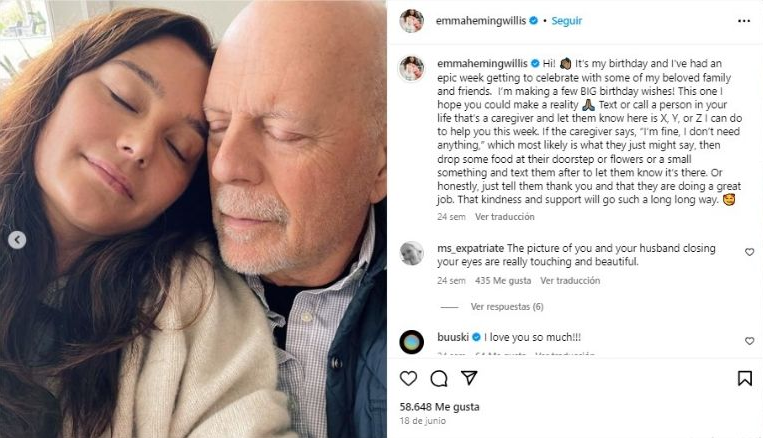Click Seguir to follow account

click(566, 21)
